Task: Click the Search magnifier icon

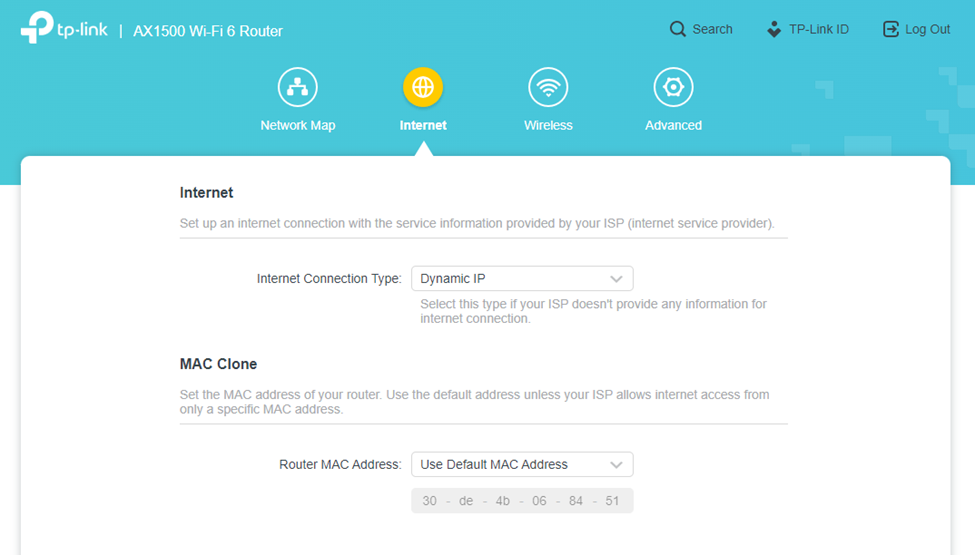Action: point(678,29)
